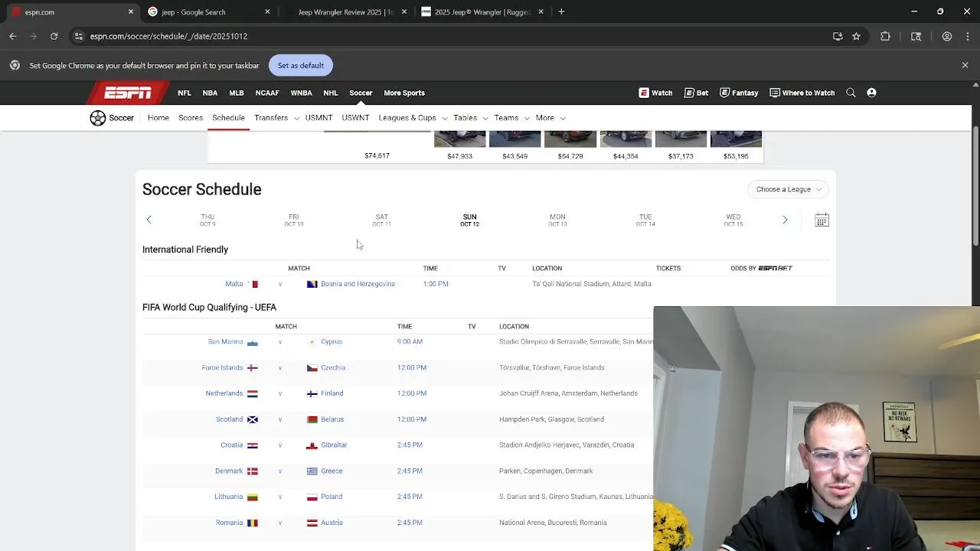
Task: Select Thu Oct 9 date
Action: click(x=207, y=220)
